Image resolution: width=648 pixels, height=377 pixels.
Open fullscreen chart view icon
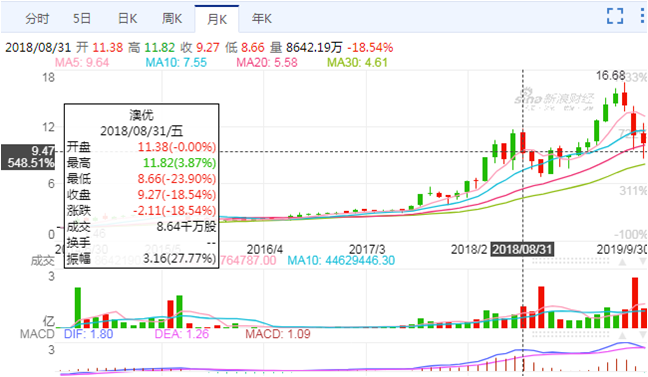(615, 16)
